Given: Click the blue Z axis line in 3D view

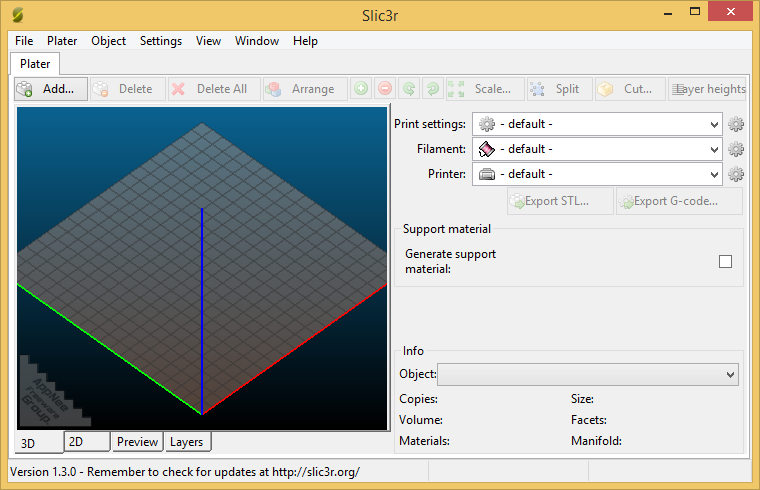Looking at the screenshot, I should coord(202,310).
